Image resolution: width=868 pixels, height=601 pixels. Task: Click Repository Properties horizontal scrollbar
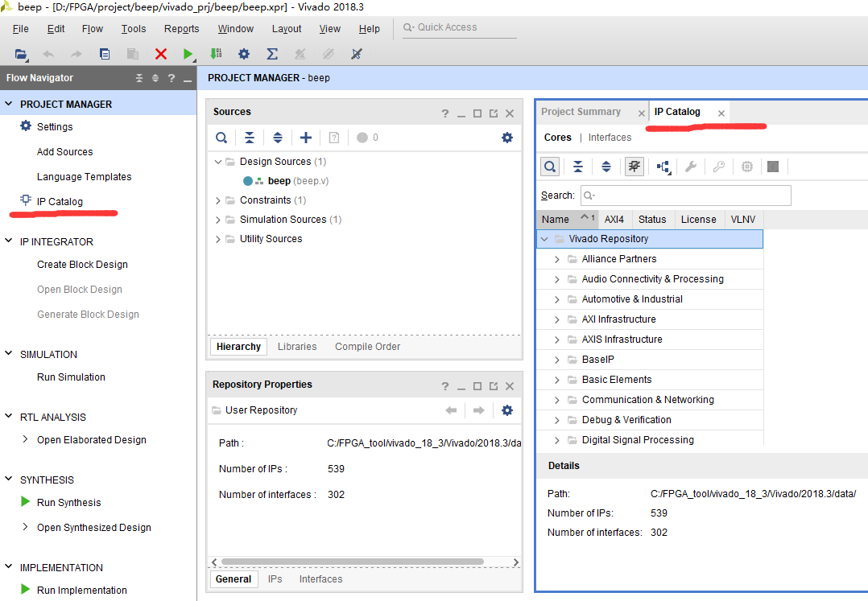coord(353,562)
